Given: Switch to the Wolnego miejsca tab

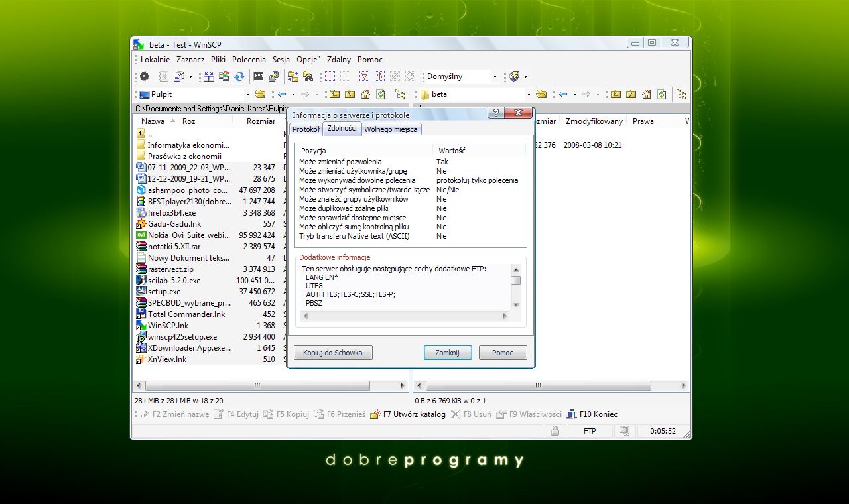Looking at the screenshot, I should [x=391, y=129].
